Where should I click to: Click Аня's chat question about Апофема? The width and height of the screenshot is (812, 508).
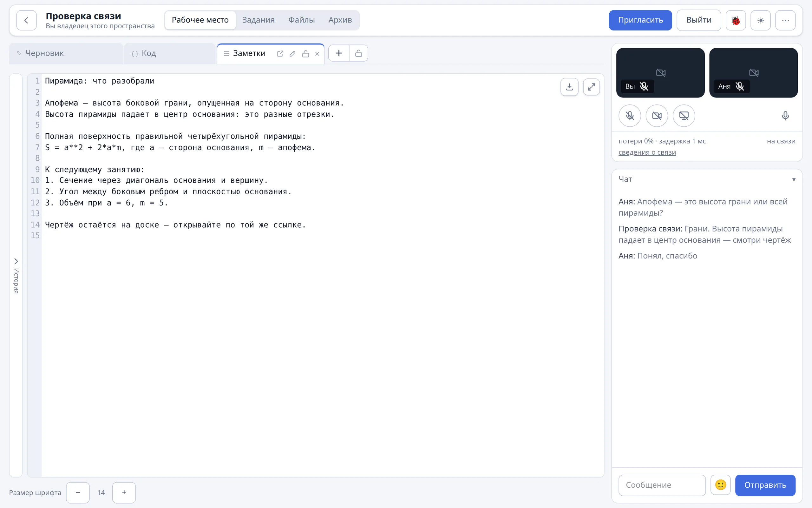pos(703,207)
